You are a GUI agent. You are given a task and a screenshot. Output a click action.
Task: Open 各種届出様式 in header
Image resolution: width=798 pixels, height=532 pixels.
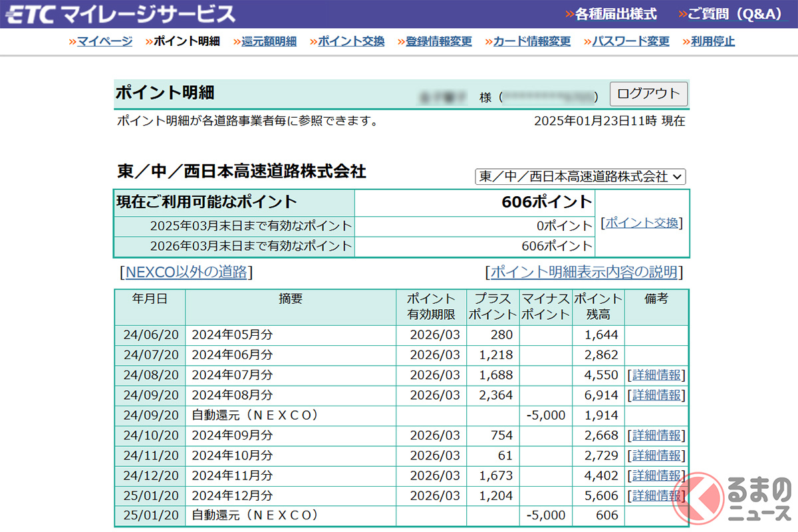click(x=615, y=14)
